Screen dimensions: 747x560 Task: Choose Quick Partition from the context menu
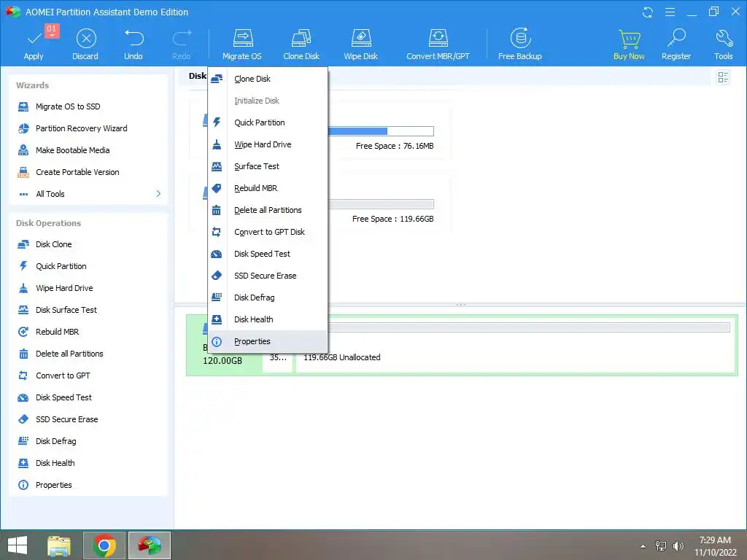(x=268, y=122)
